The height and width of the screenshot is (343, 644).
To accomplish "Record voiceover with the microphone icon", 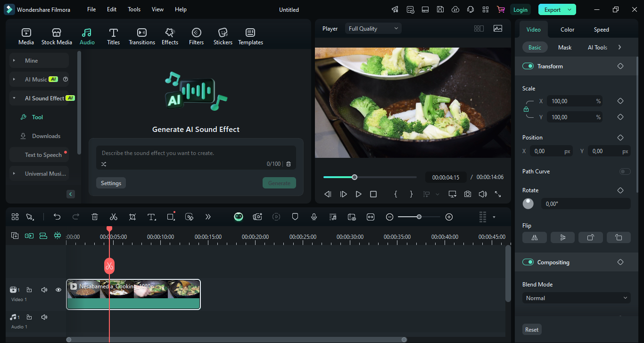I will 314,217.
